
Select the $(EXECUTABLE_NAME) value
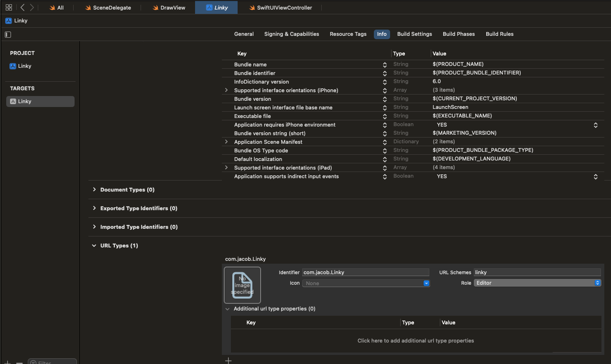tap(462, 116)
